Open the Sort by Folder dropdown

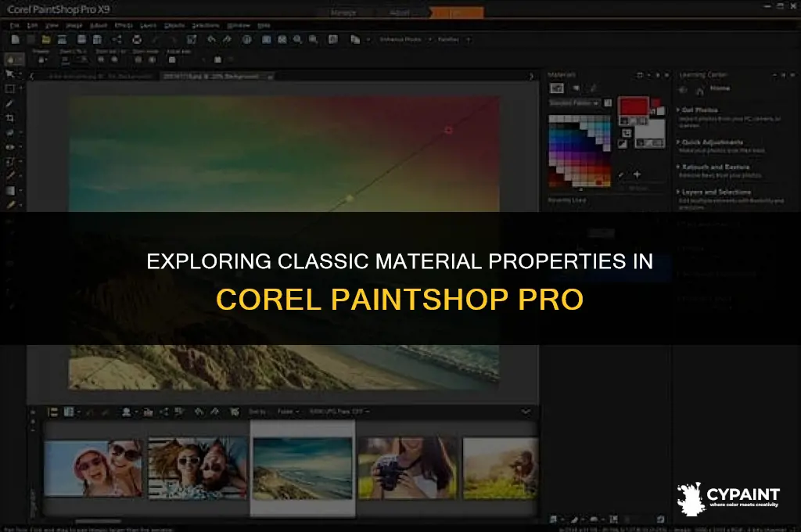[x=289, y=412]
